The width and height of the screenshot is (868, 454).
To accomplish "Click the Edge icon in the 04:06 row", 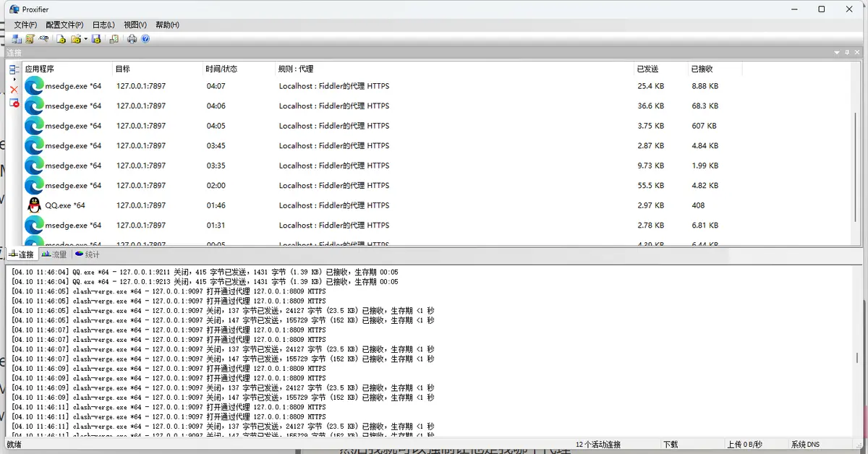I will click(34, 106).
